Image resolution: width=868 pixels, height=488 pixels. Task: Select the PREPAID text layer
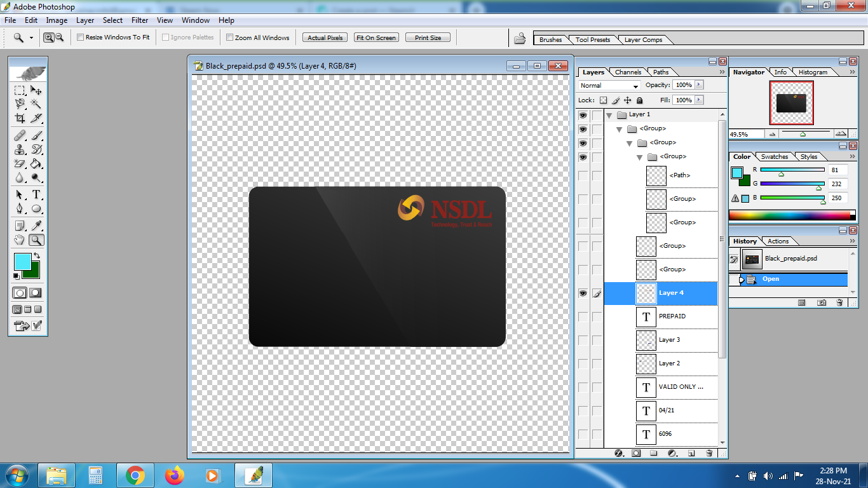pyautogui.click(x=672, y=316)
